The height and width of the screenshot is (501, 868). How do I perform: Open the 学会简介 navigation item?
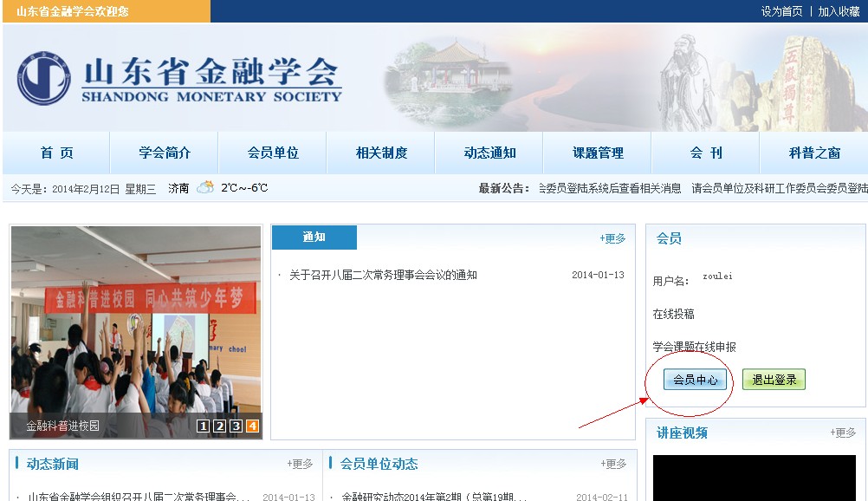(x=165, y=153)
